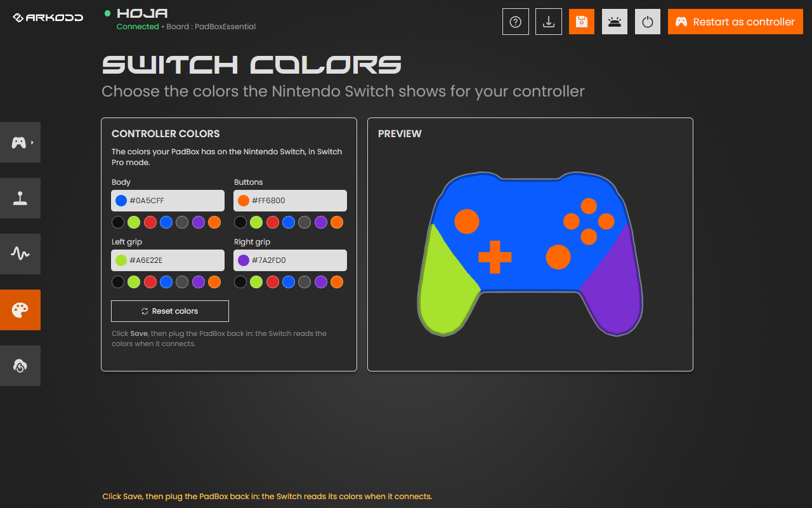The height and width of the screenshot is (508, 812).
Task: Click the Buttons hex color field
Action: 291,201
